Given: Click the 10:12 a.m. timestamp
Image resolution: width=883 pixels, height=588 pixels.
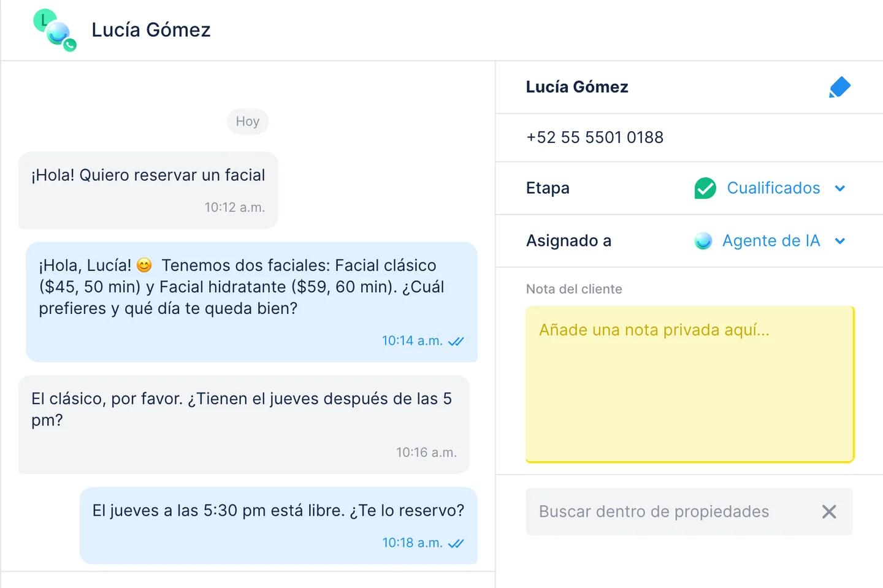Looking at the screenshot, I should click(235, 208).
